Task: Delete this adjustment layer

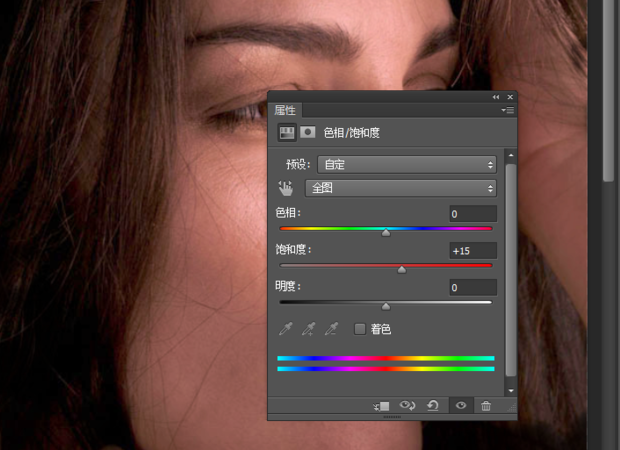Action: point(486,406)
